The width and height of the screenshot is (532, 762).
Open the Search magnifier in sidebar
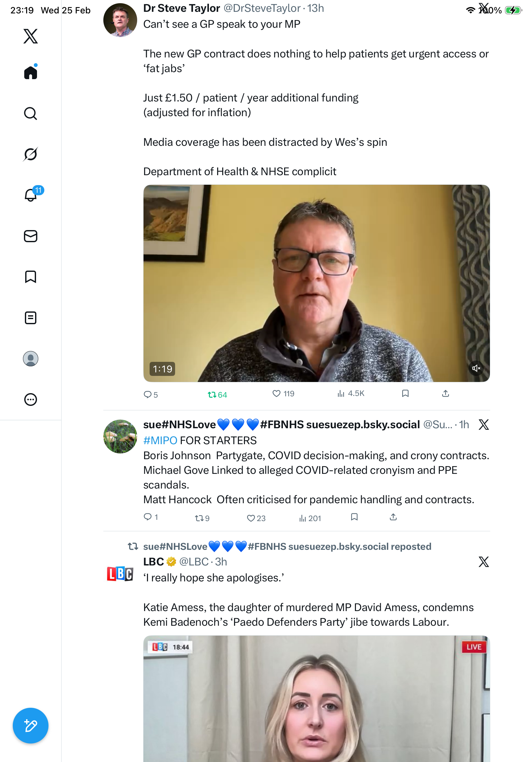(x=31, y=114)
